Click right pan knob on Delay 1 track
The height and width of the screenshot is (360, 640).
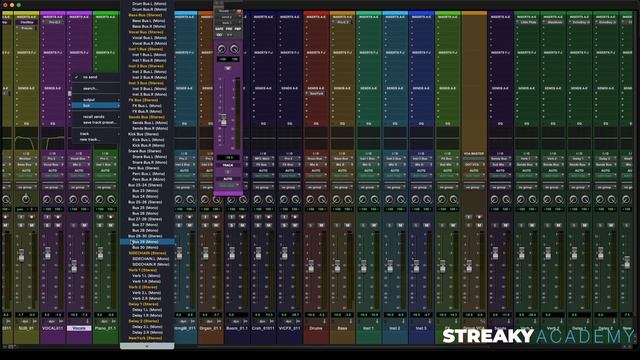(x=585, y=200)
